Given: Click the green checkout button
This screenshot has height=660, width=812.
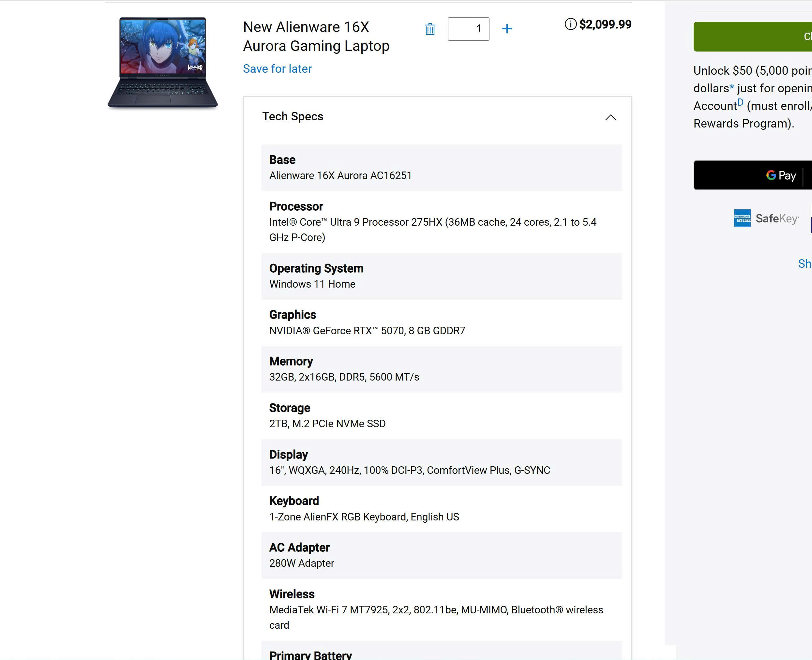Looking at the screenshot, I should [x=753, y=37].
